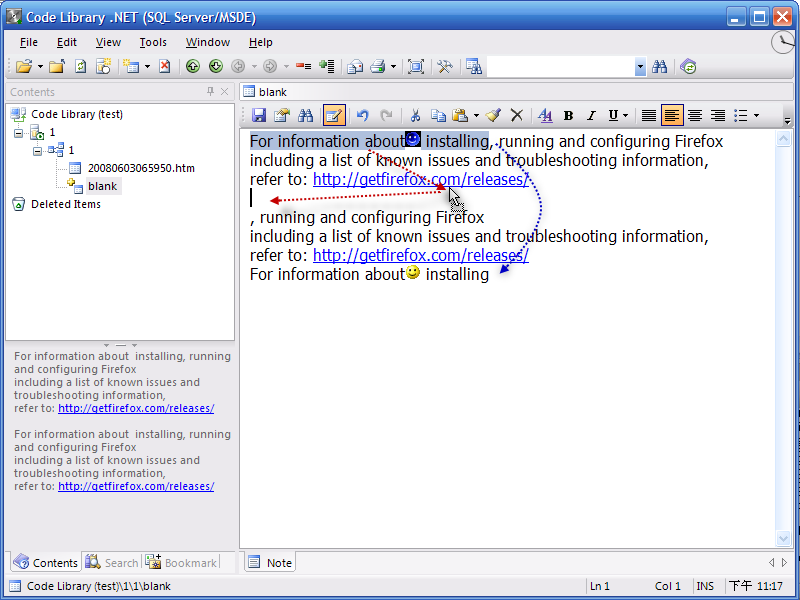Click the open database folder icon
The image size is (800, 600).
pos(23,66)
